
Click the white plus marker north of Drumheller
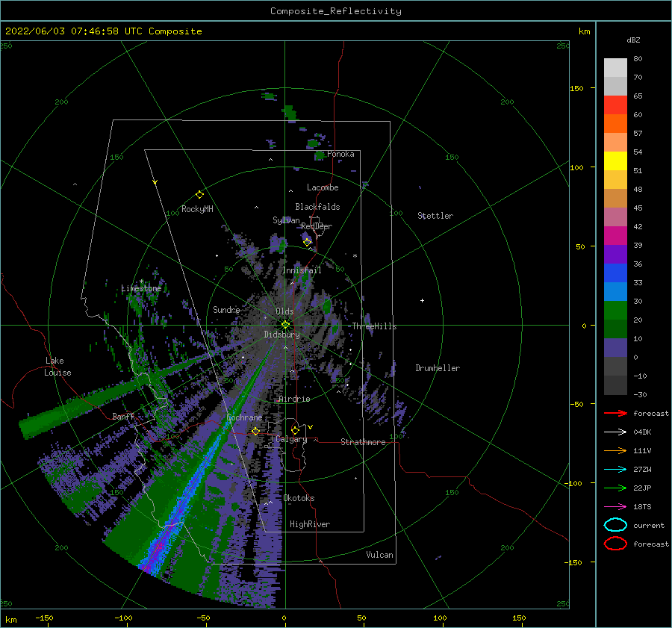click(422, 300)
